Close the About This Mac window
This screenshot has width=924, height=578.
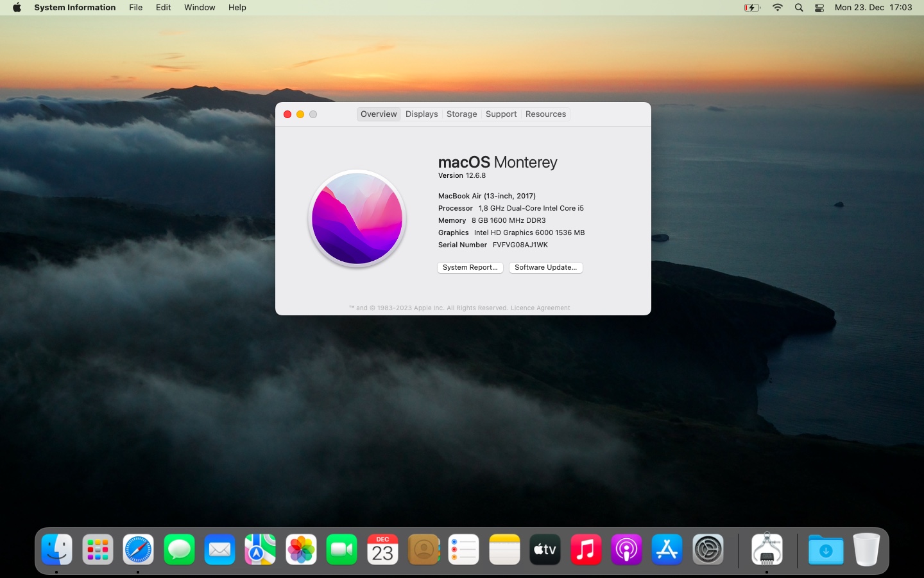point(287,114)
